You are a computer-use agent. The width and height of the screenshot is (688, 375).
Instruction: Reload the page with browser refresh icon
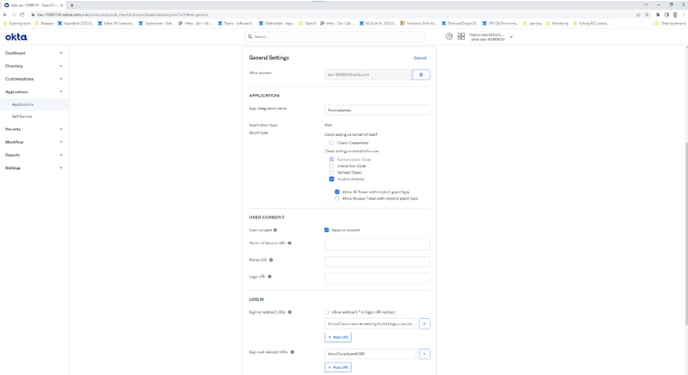pos(22,14)
